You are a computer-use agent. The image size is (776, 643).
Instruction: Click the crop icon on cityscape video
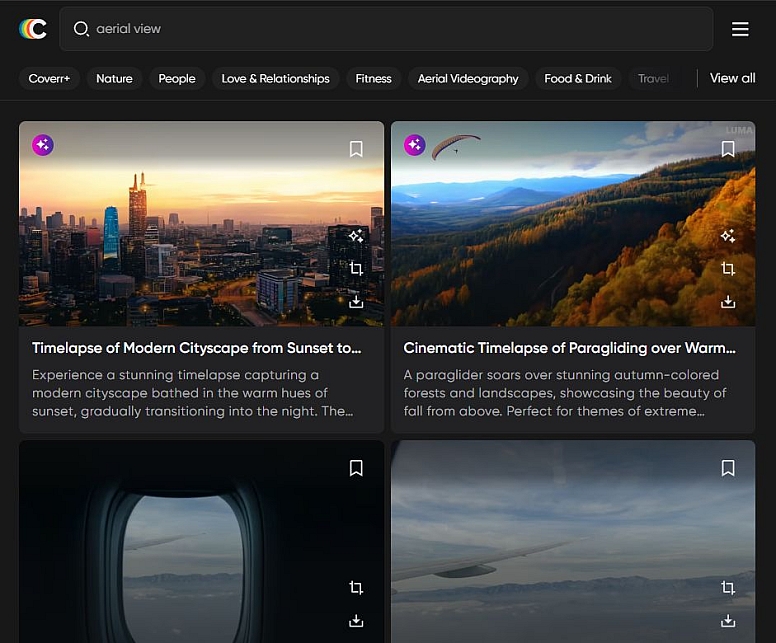coord(356,269)
